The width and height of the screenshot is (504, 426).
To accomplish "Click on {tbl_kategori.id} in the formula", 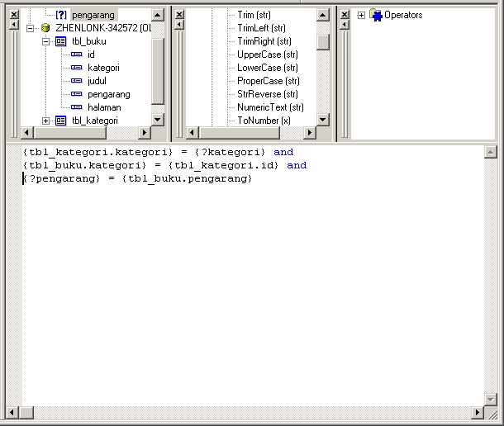I will (223, 165).
